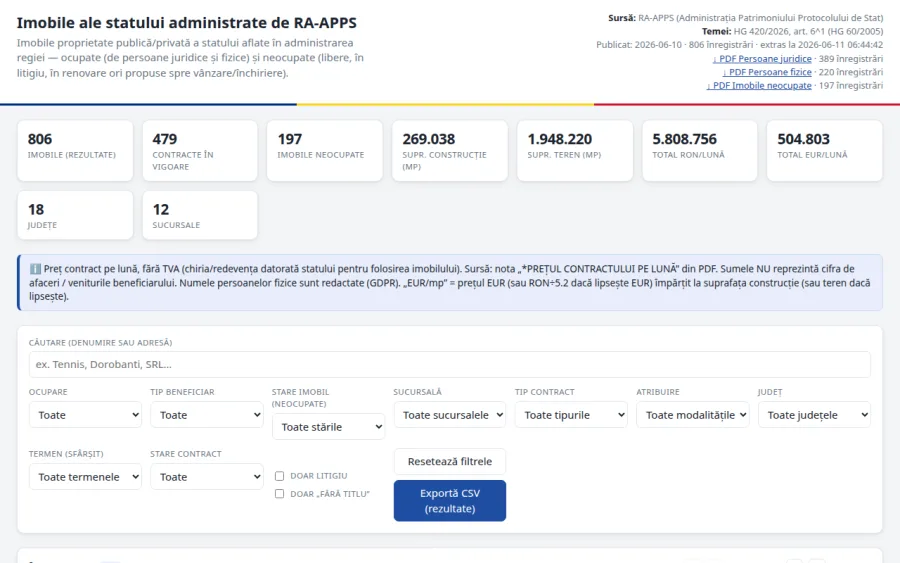Click the 504.803 Total EUR/lună card

pos(825,150)
